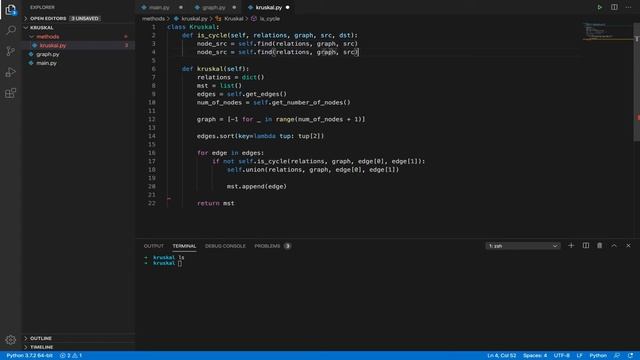Open the Source Control view

11,51
